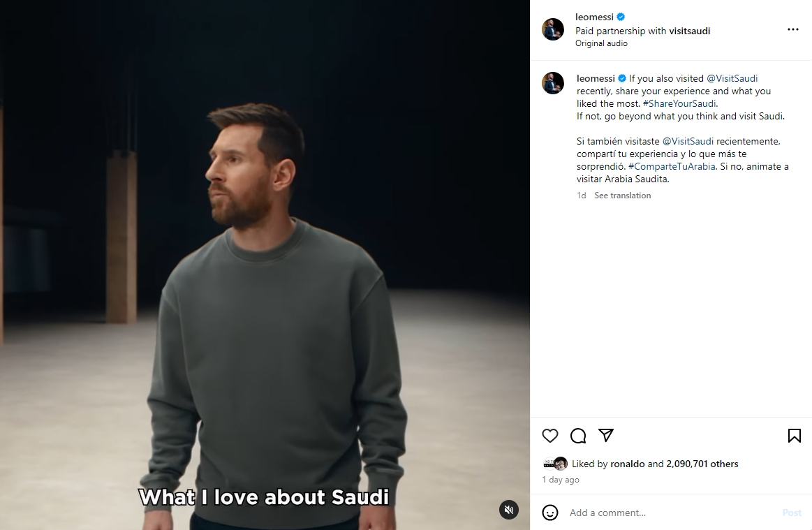Open the visitsaudi paid partnership link
This screenshot has height=530, width=812.
(689, 31)
